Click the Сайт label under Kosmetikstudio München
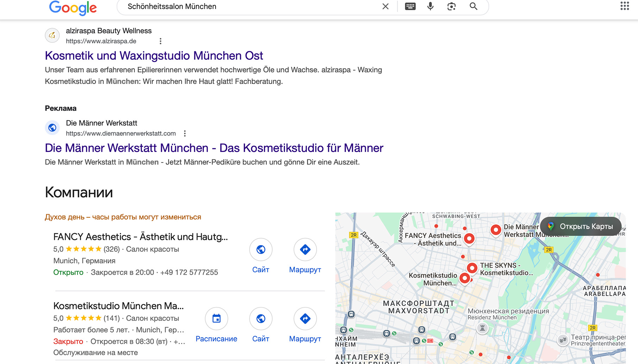This screenshot has width=638, height=364. [x=261, y=339]
